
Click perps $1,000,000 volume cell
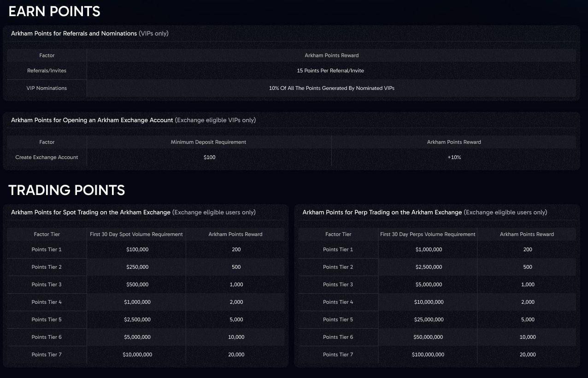click(x=429, y=249)
